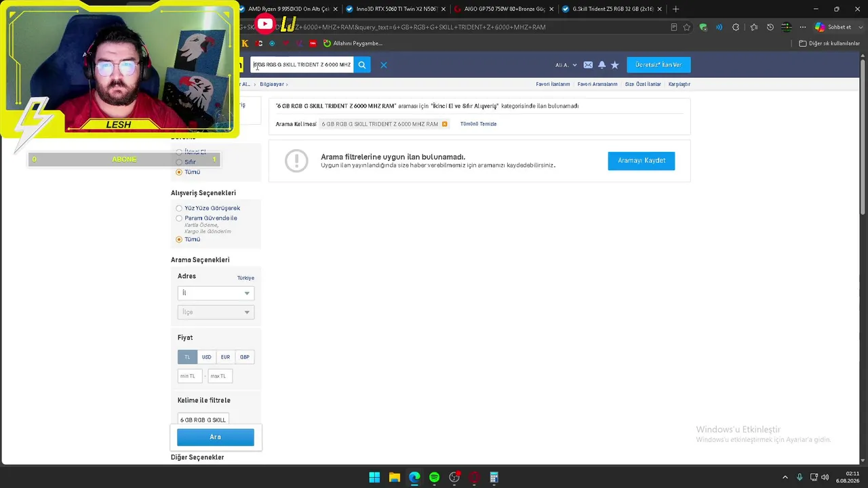Open Spotify from the taskbar

(x=434, y=477)
